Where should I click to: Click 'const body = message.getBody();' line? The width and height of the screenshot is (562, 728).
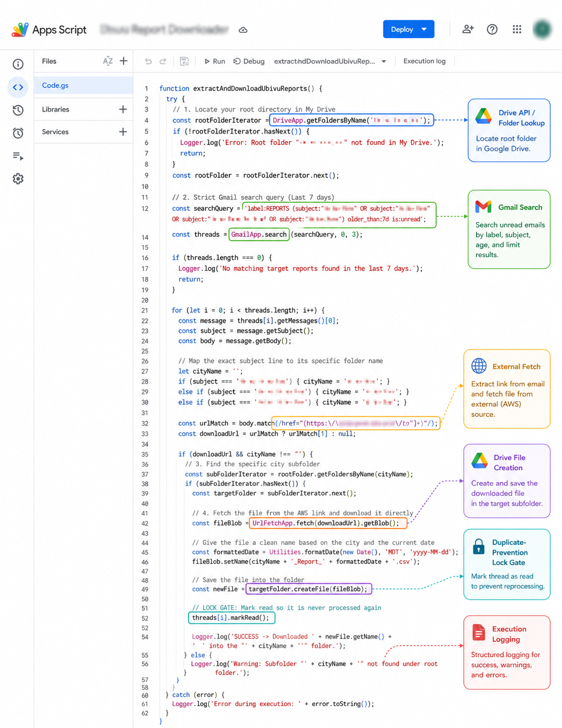pyautogui.click(x=235, y=341)
